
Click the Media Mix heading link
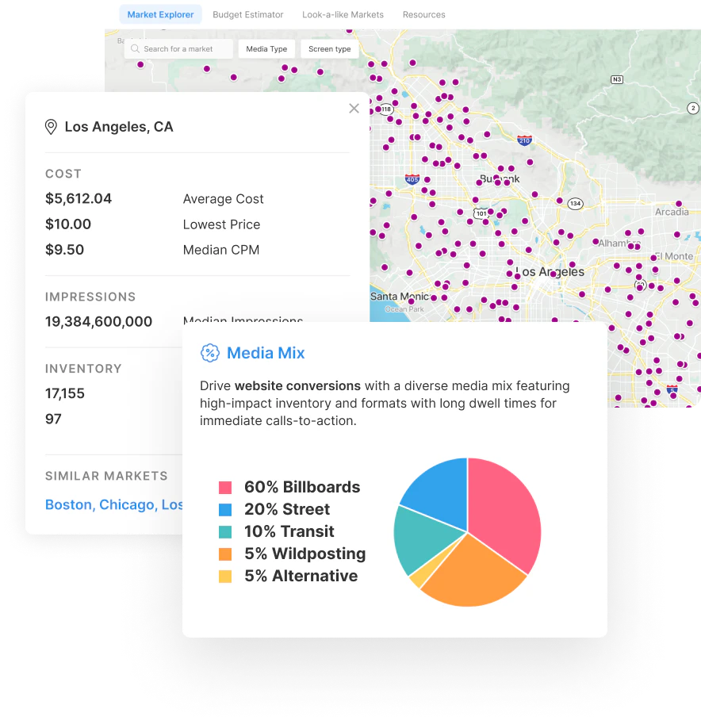click(x=266, y=353)
